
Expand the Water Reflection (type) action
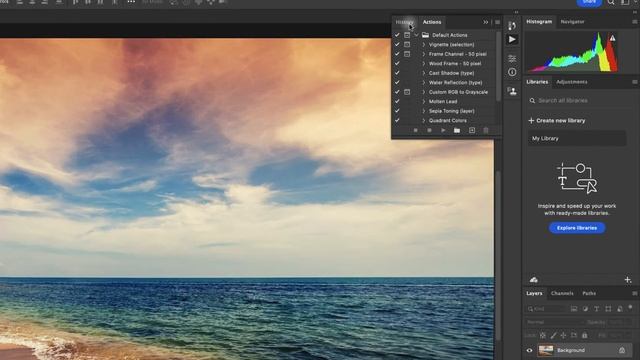coord(423,82)
